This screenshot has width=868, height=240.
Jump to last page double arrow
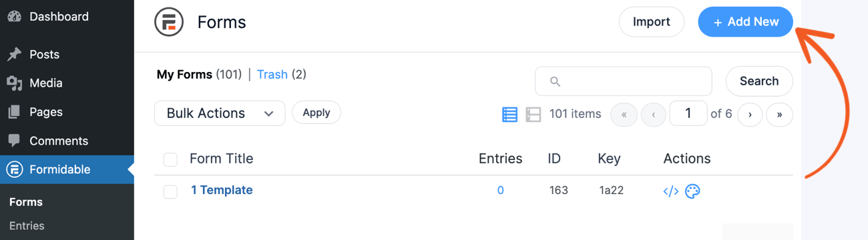779,114
